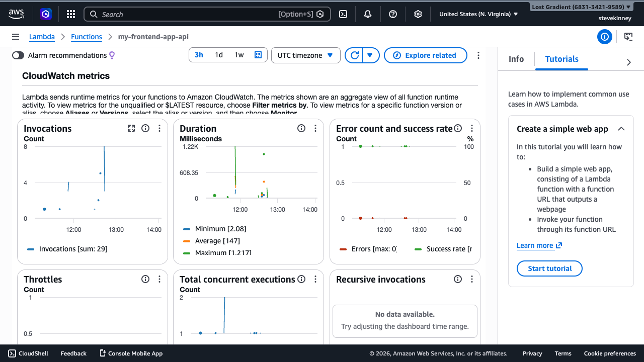This screenshot has height=362, width=644.
Task: Show info for the Invocations widget
Action: (x=145, y=128)
